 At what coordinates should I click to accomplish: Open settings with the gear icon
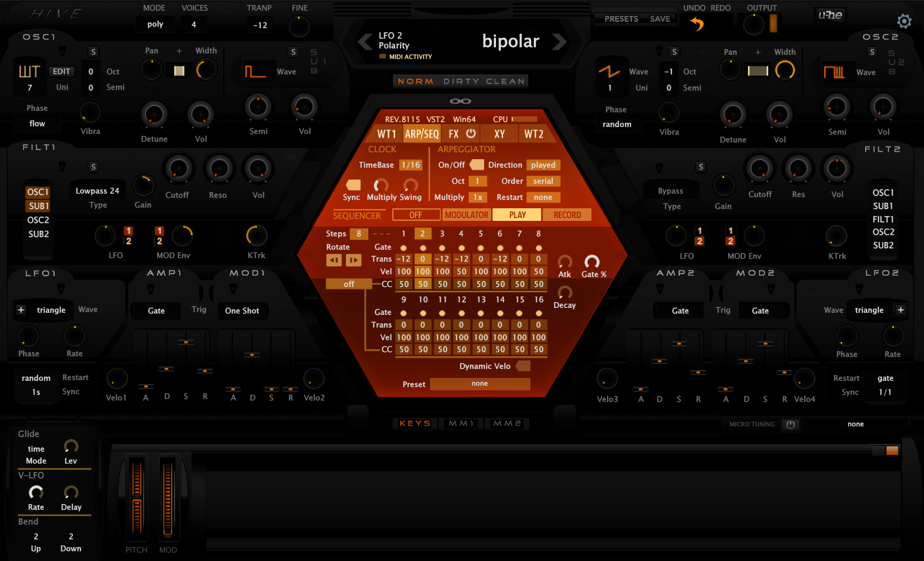pyautogui.click(x=904, y=21)
